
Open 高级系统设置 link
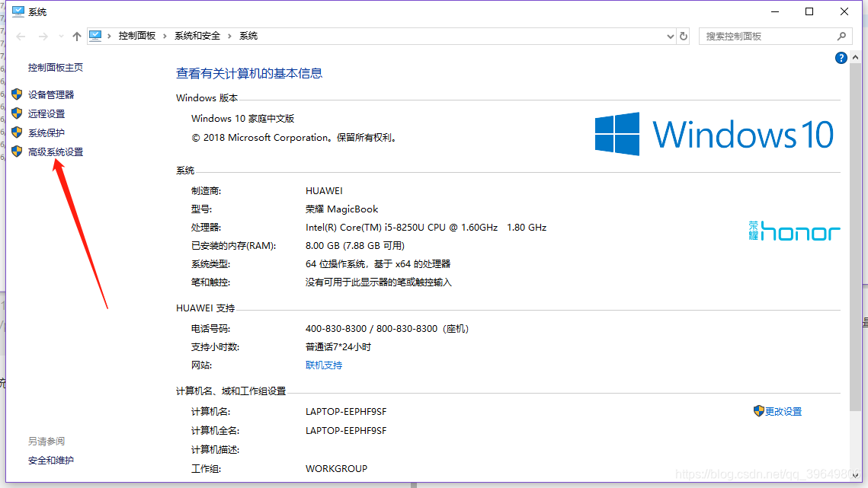(x=56, y=152)
